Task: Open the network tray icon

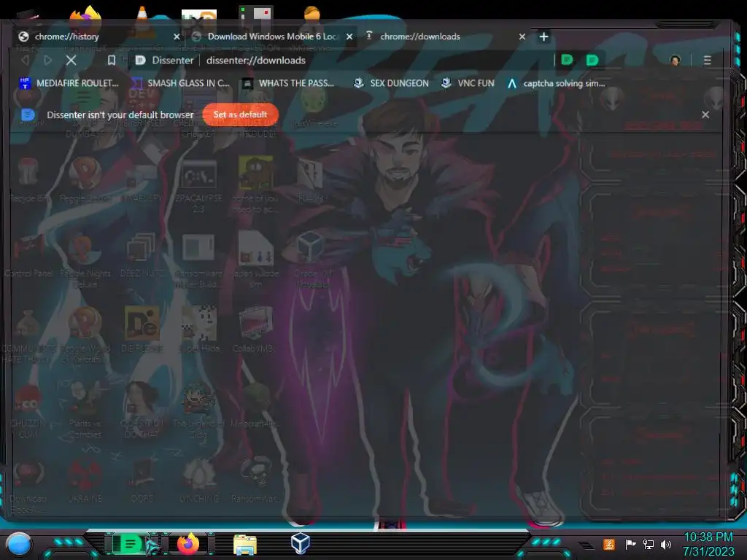Action: point(648,544)
